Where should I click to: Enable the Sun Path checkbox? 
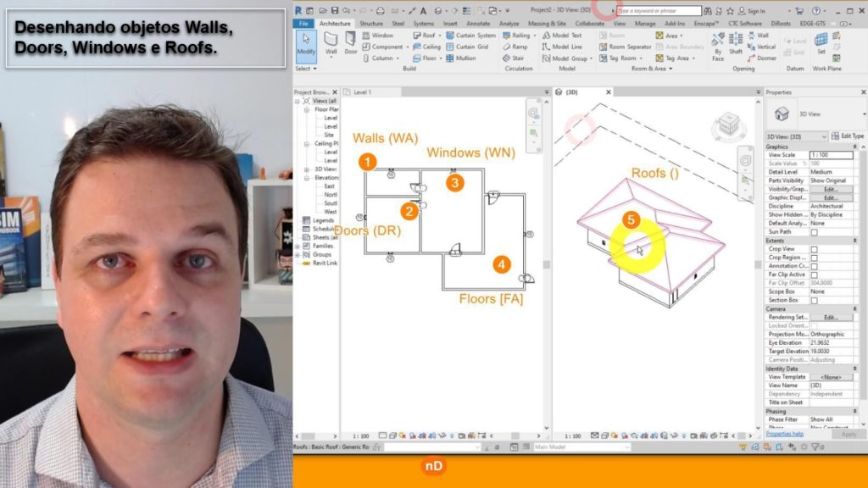point(815,231)
